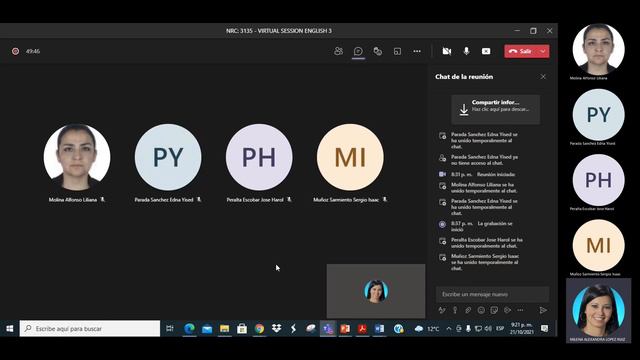
Task: Open more actions ellipsis in meeting toolbar
Action: (x=417, y=51)
